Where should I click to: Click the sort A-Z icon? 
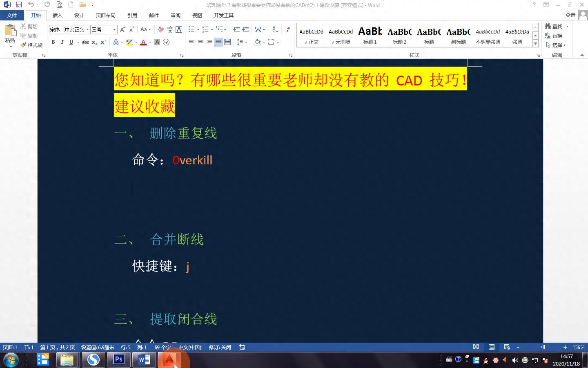point(275,29)
